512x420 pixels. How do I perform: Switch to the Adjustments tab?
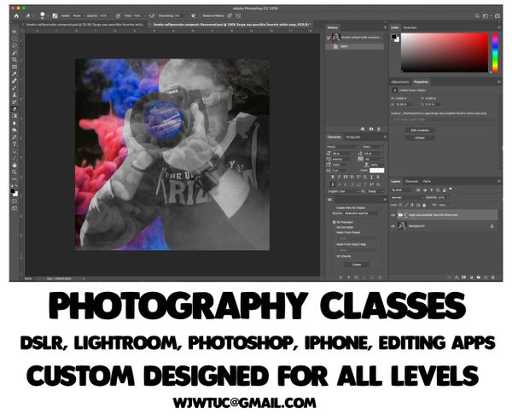(x=400, y=82)
